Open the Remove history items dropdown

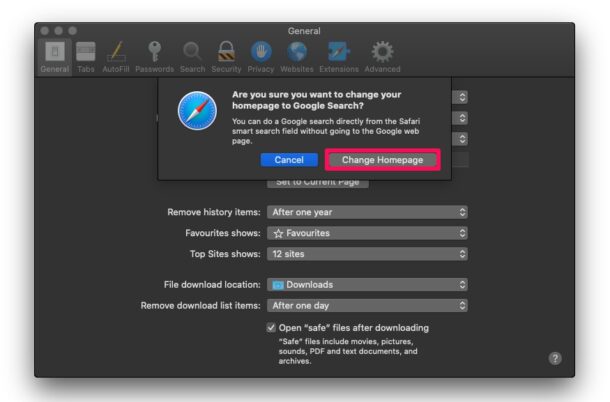(367, 212)
